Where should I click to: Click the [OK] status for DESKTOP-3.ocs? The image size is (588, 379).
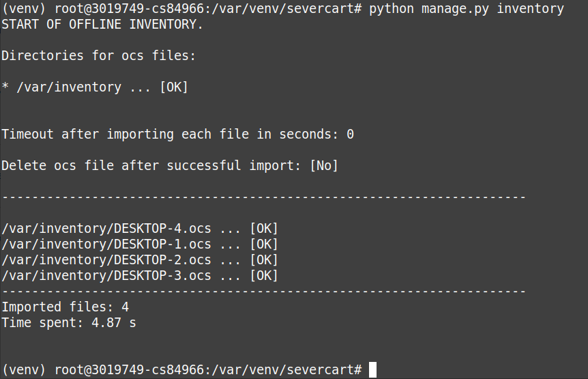tap(264, 276)
